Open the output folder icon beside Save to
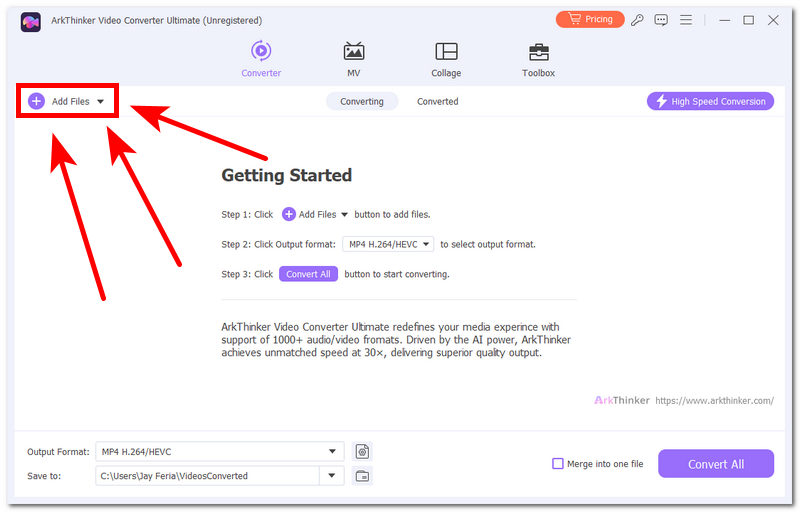This screenshot has height=512, width=800. click(362, 476)
